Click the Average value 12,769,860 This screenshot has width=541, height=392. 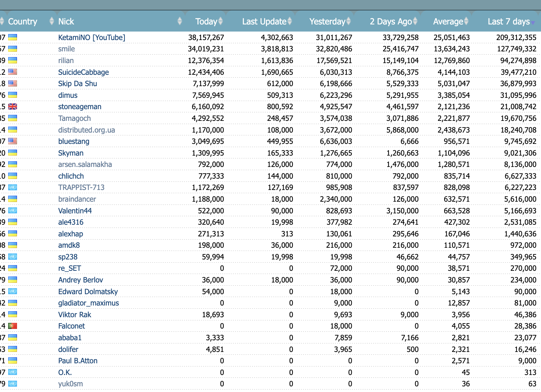point(452,60)
